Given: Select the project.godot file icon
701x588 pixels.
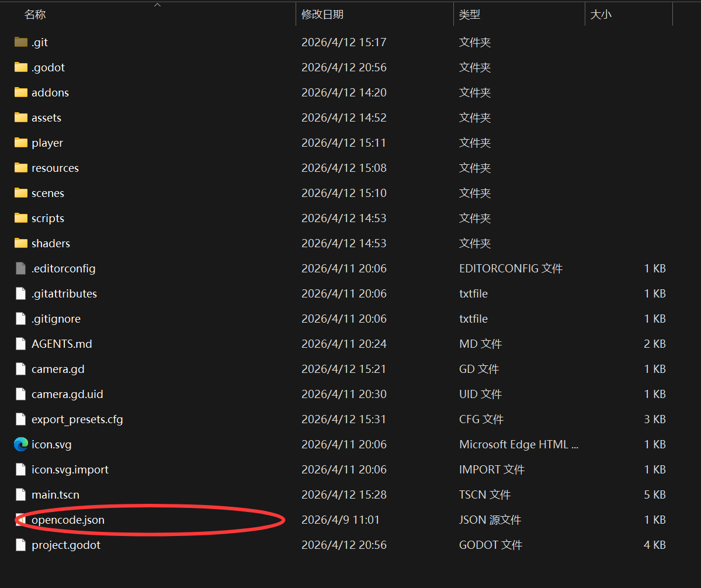Looking at the screenshot, I should coord(21,545).
